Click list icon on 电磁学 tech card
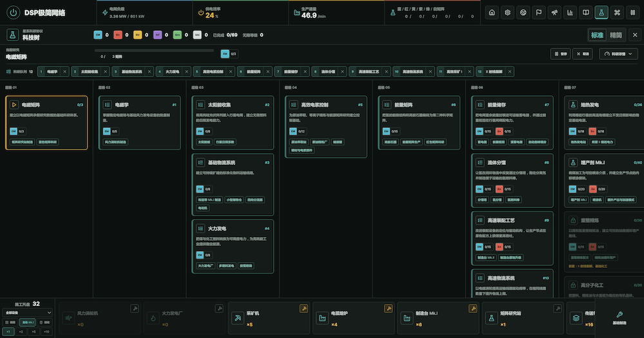This screenshot has height=338, width=644. 107,105
